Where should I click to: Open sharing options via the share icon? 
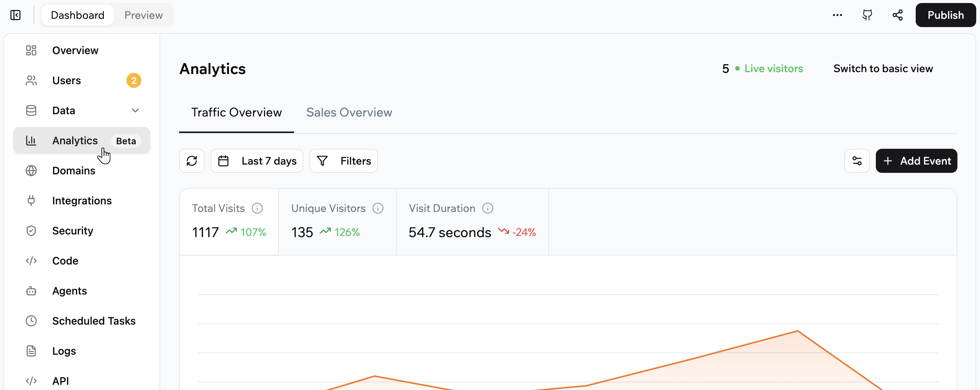(897, 15)
